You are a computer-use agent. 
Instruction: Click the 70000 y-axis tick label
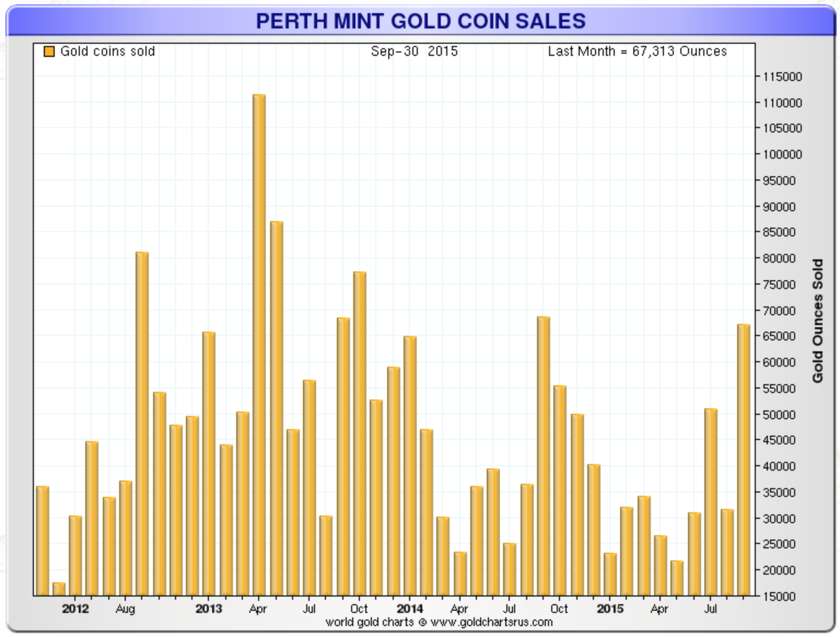779,310
